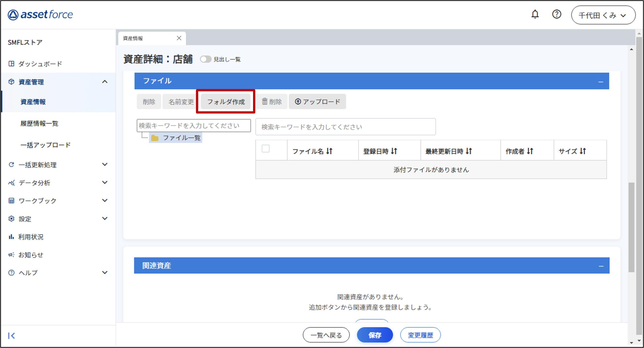644x348 pixels.
Task: Check the select-all checkbox in file table
Action: [x=265, y=149]
